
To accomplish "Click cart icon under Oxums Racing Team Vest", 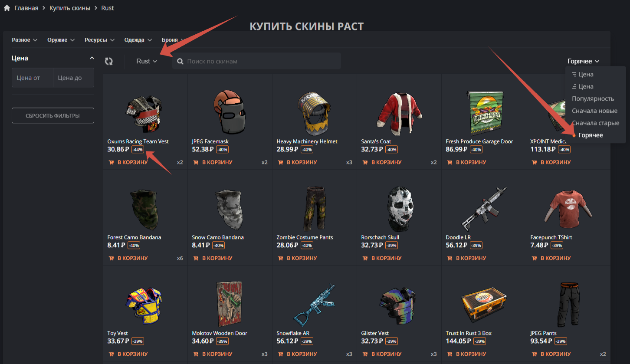I will (111, 162).
